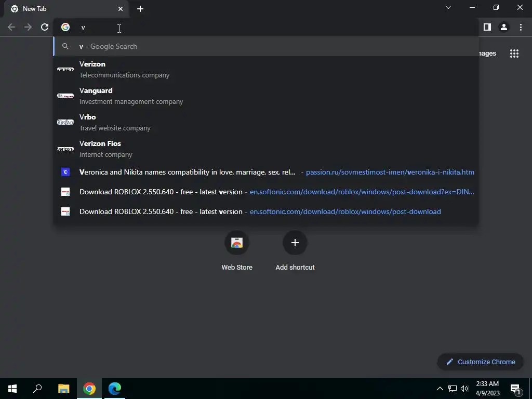Viewport: 532px width, 399px height.
Task: Show hidden system tray icons chevron
Action: coord(440,389)
